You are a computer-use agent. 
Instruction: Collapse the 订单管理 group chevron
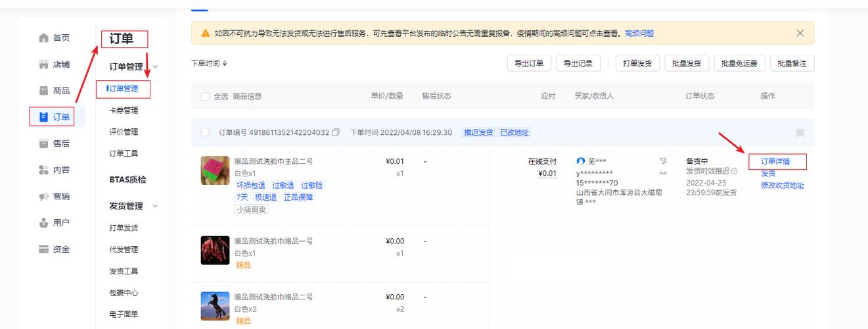(x=156, y=66)
